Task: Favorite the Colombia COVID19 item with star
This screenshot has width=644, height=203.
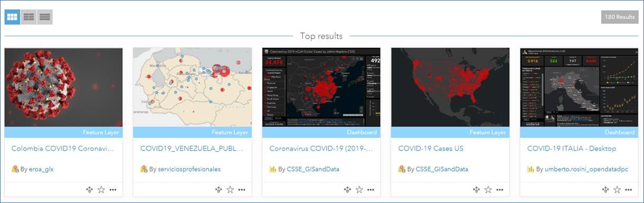Action: coord(101,190)
